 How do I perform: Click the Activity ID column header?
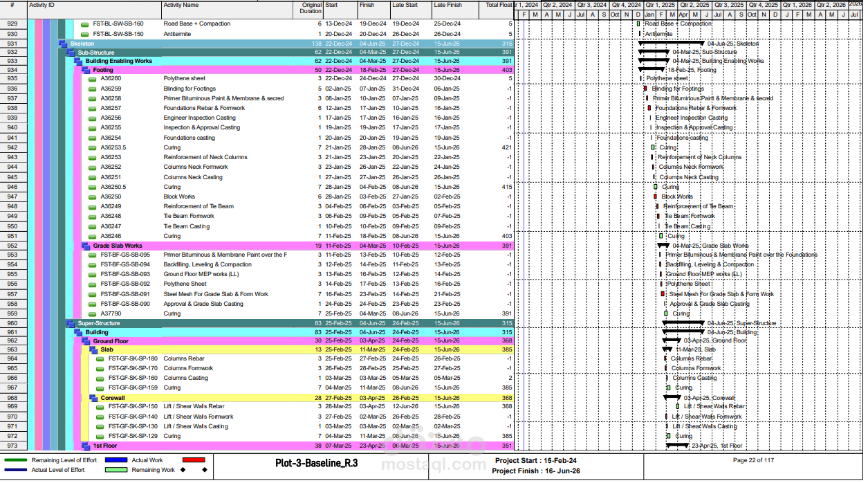(x=94, y=10)
